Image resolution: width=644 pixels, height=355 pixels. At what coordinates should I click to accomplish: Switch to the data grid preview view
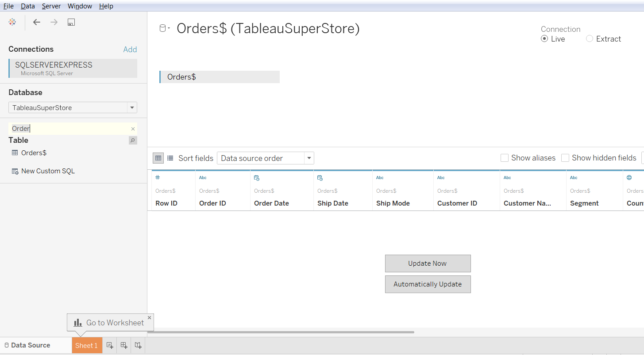(x=158, y=158)
